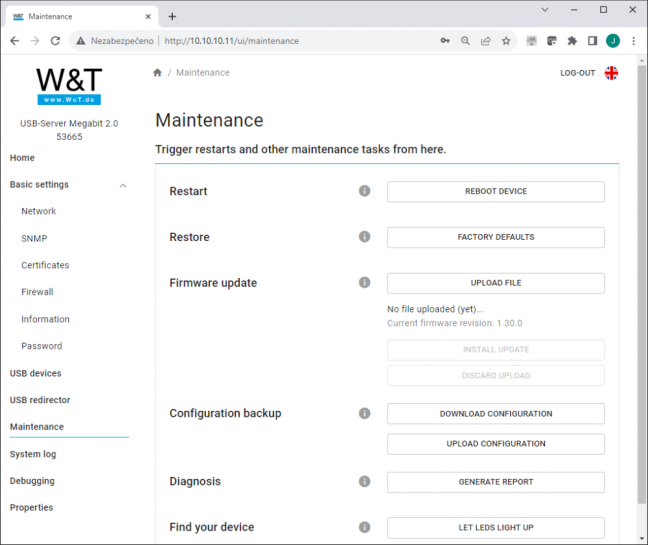Click the not-secure warning icon
The width and height of the screenshot is (648, 545).
tap(81, 41)
